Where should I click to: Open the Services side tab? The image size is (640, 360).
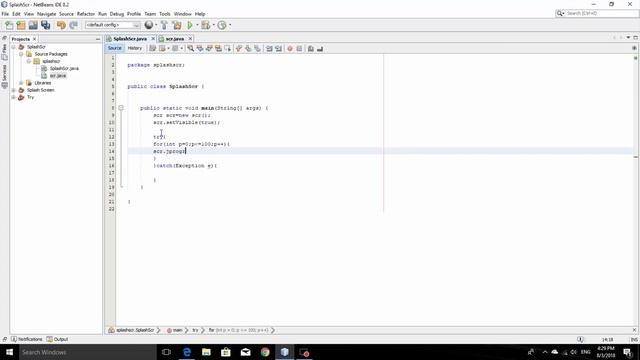[4, 76]
